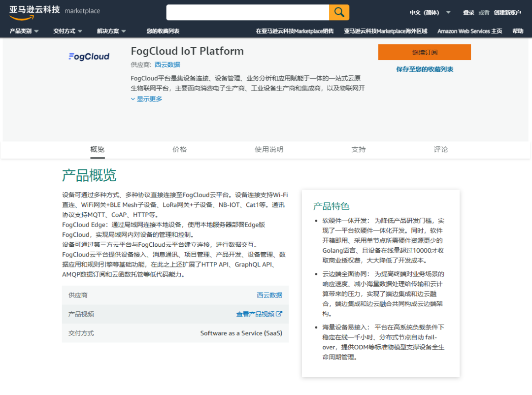The height and width of the screenshot is (395, 532).
Task: Click 保存至您的收藏列表 link
Action: click(425, 69)
